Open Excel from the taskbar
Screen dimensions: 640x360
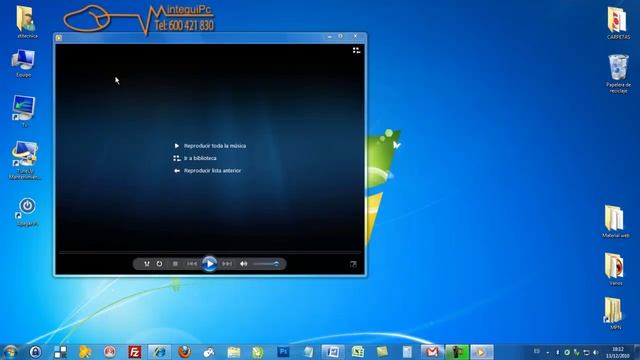pyautogui.click(x=358, y=352)
